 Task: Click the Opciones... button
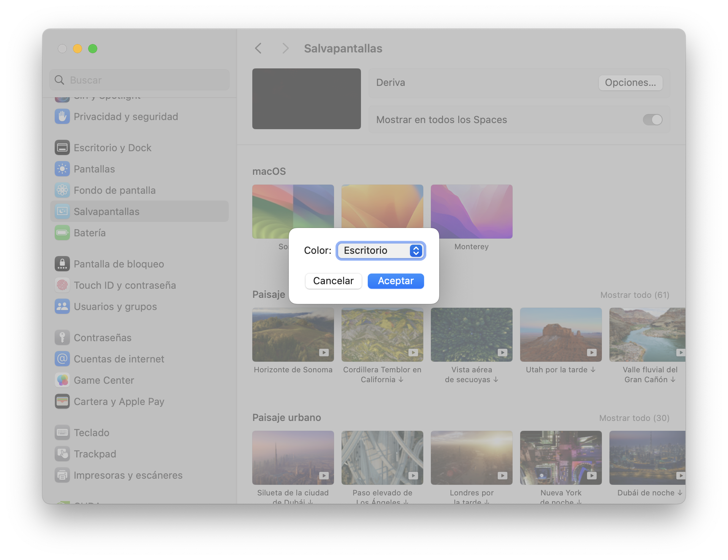(x=630, y=83)
